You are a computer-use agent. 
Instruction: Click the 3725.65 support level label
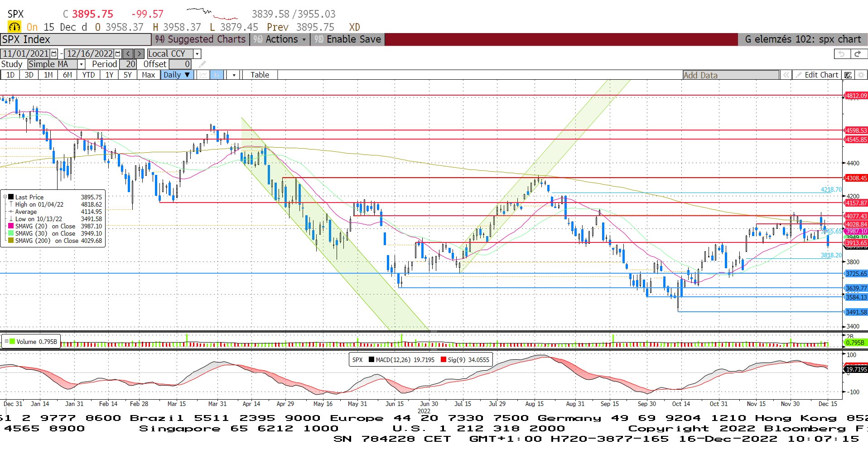click(x=856, y=274)
